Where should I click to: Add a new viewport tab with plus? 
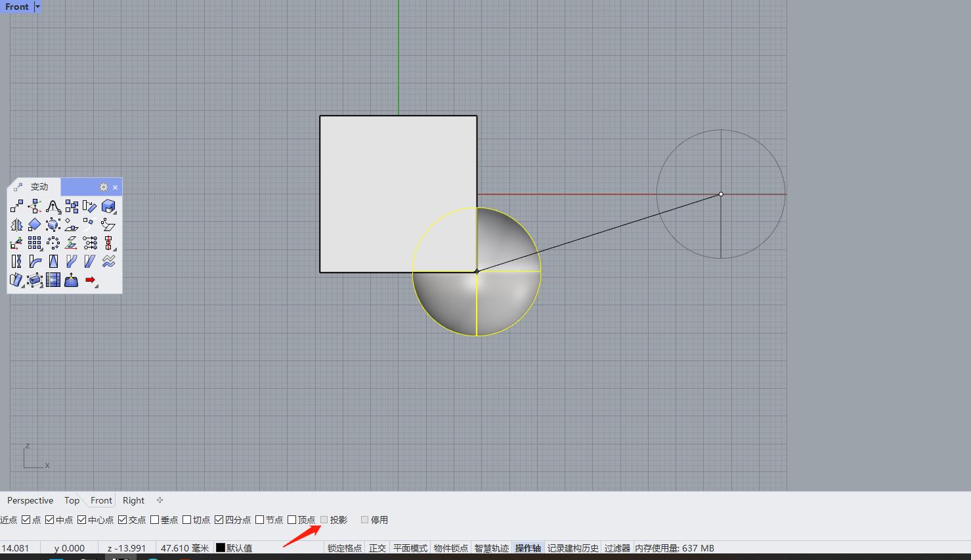160,500
